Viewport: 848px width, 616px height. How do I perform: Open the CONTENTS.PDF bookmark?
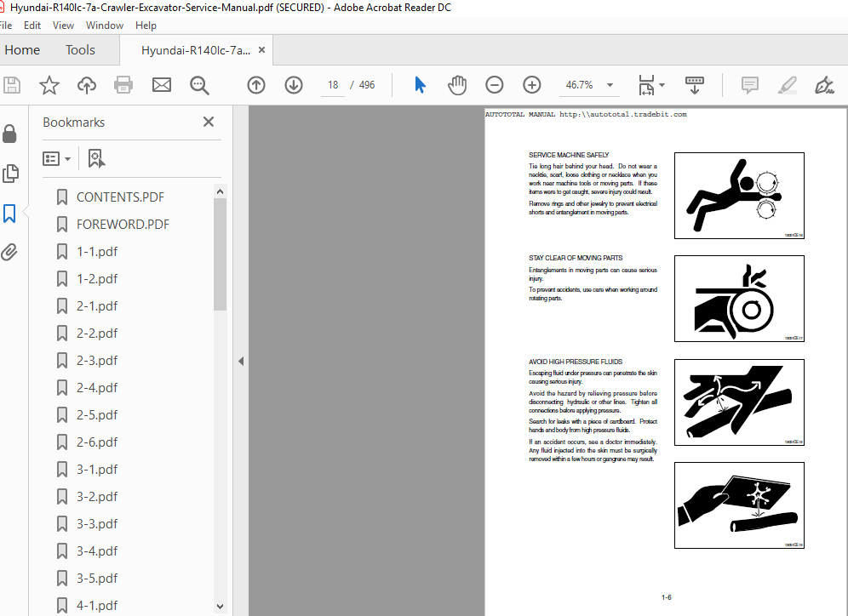120,197
